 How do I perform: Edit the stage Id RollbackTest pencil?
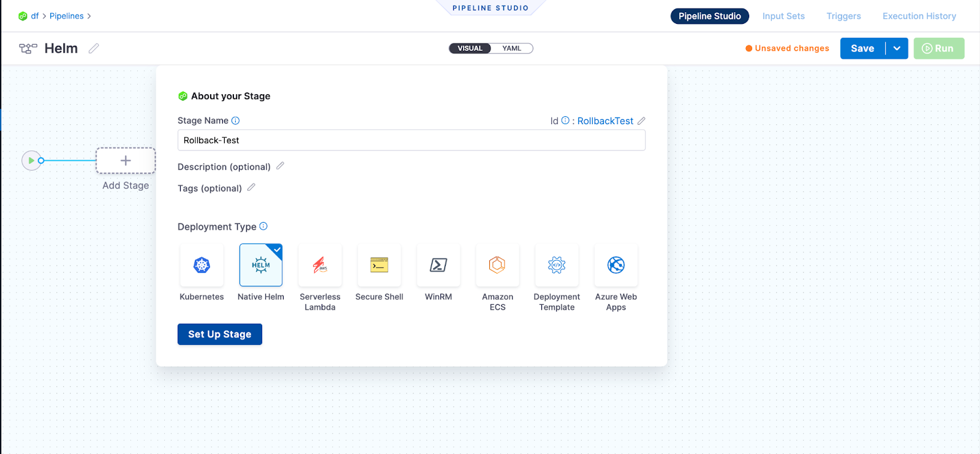pyautogui.click(x=641, y=121)
